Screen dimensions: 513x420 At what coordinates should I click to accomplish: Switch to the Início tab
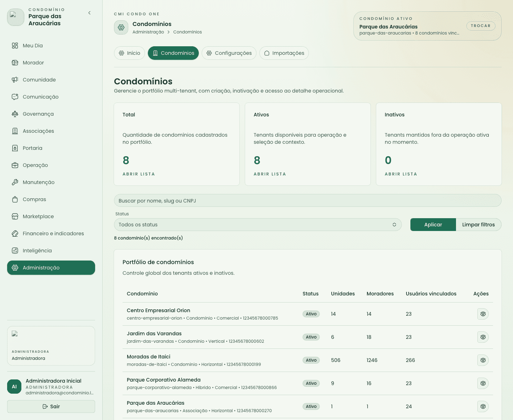click(x=129, y=53)
